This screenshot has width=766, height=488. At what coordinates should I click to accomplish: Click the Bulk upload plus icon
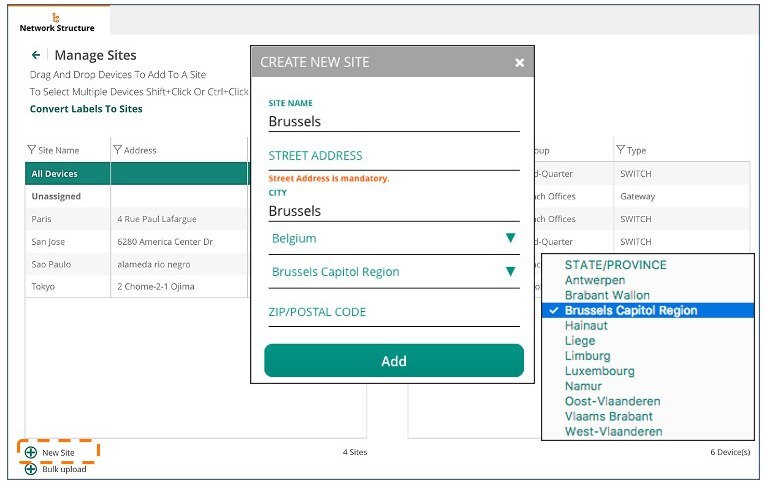point(31,469)
